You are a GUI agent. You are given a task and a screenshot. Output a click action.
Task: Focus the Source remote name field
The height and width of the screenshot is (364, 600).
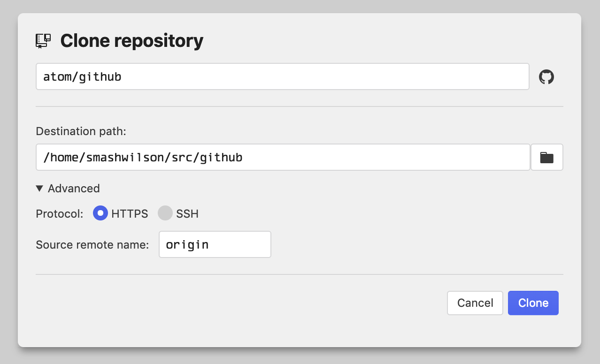(215, 244)
